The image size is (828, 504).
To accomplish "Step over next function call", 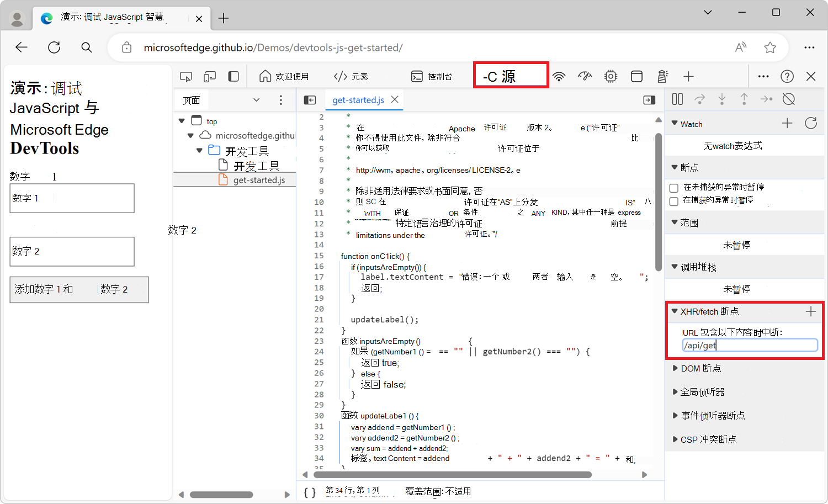I will tap(699, 99).
